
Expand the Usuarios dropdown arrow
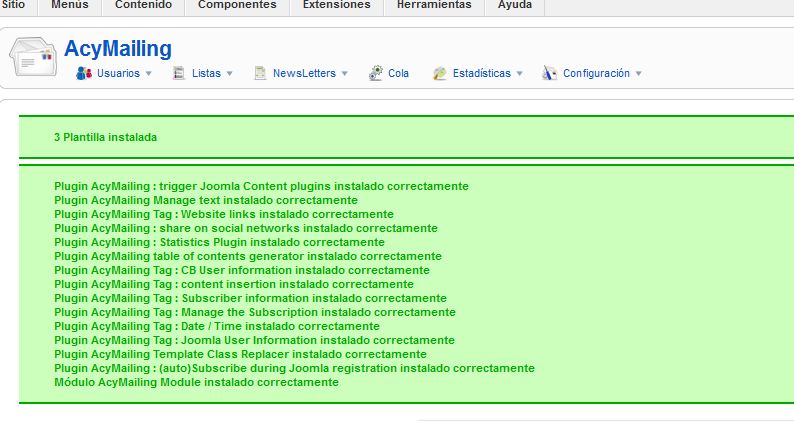click(x=148, y=73)
